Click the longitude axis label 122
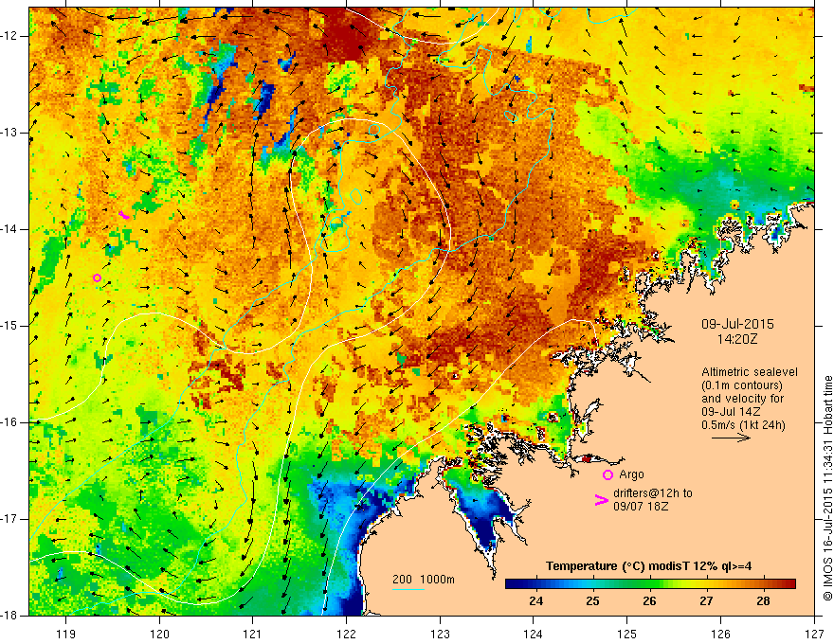834x644 pixels. (x=346, y=634)
